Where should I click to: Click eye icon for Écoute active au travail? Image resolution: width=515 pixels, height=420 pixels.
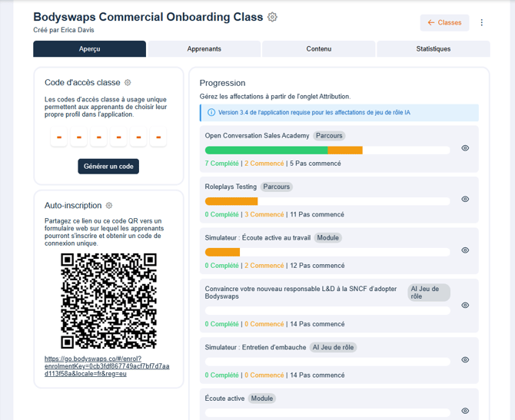(465, 250)
